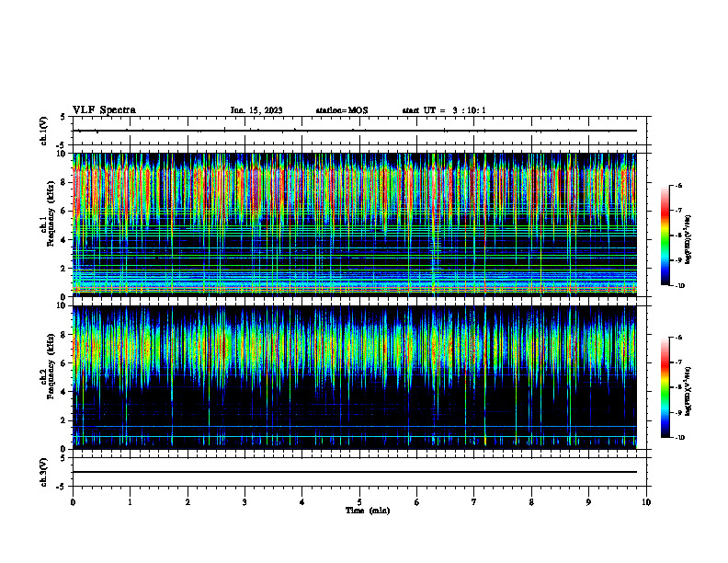Image resolution: width=728 pixels, height=563 pixels.
Task: Click the "Time (min)" x-axis label
Action: (368, 511)
